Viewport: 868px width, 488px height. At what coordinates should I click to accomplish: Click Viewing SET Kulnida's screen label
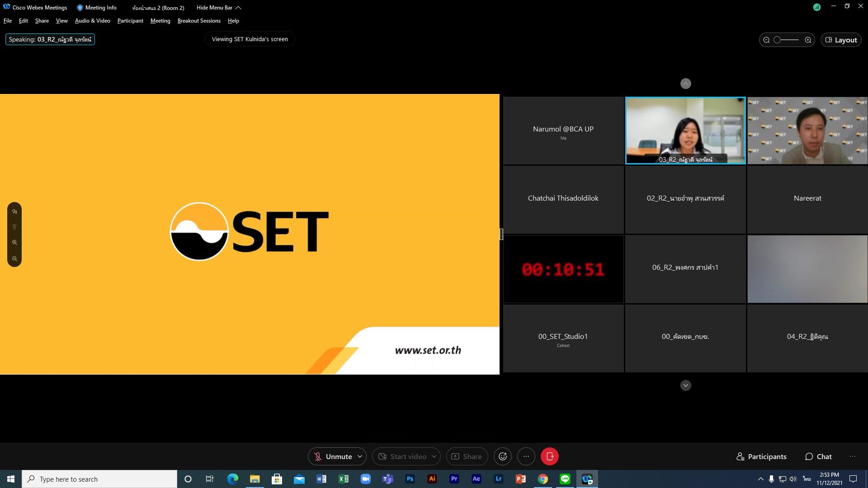[250, 39]
